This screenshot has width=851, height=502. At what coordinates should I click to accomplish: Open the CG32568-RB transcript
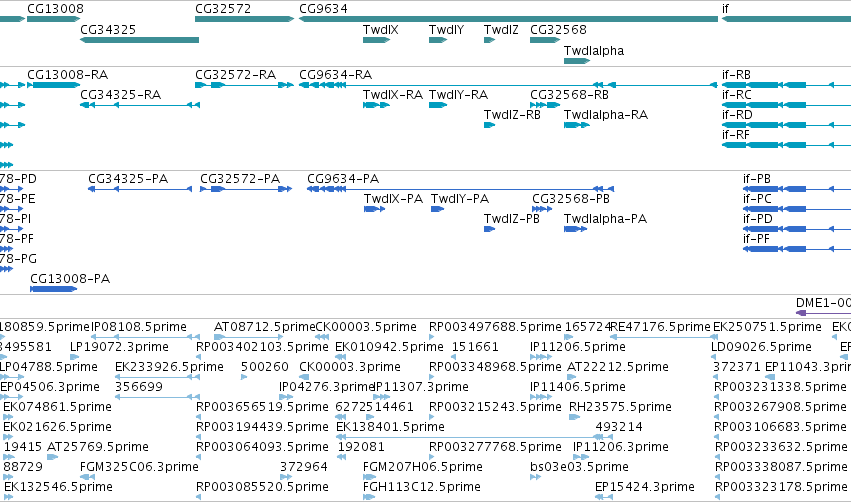point(545,105)
